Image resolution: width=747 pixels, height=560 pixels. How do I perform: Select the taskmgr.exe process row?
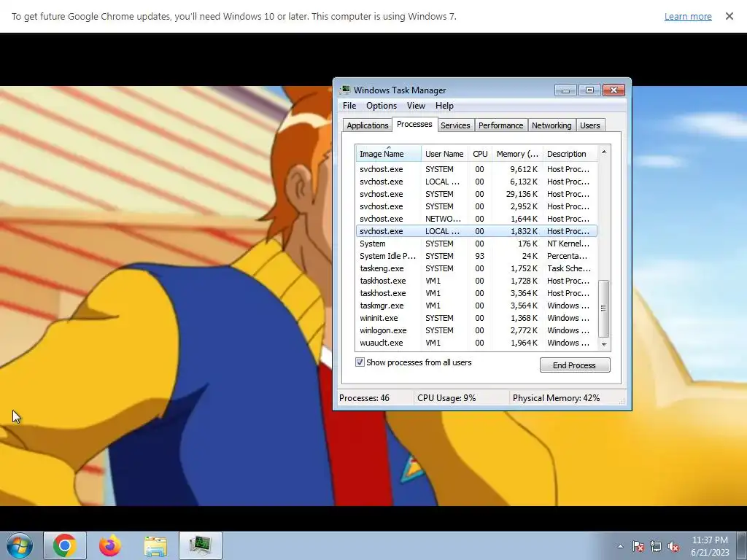pyautogui.click(x=476, y=306)
